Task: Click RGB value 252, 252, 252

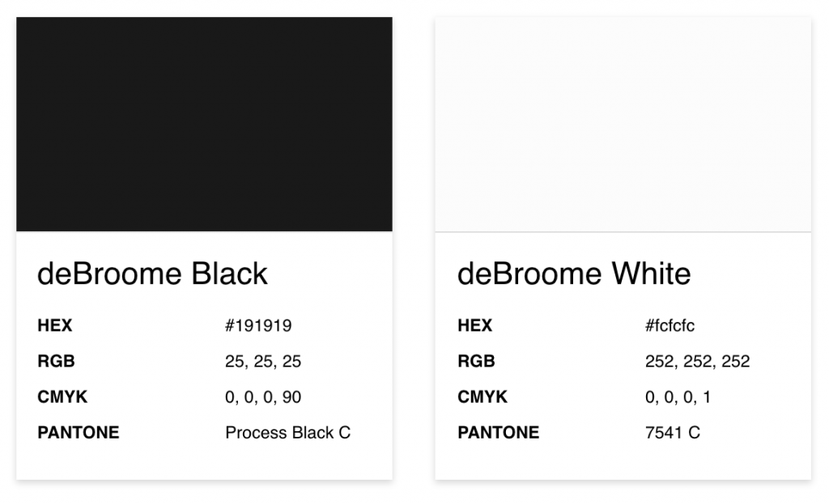Action: click(697, 362)
